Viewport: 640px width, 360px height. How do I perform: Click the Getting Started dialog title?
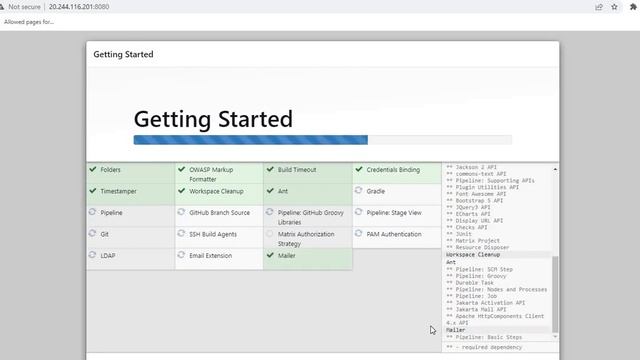(x=123, y=54)
